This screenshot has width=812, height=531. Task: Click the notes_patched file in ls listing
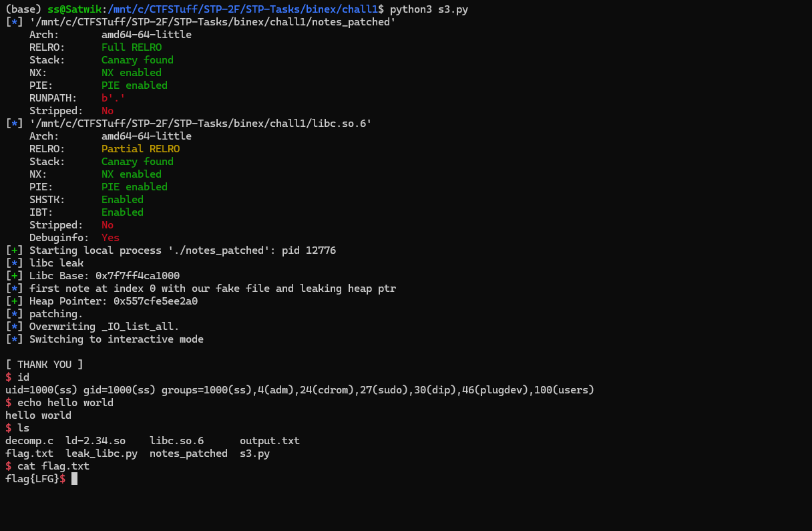(188, 454)
